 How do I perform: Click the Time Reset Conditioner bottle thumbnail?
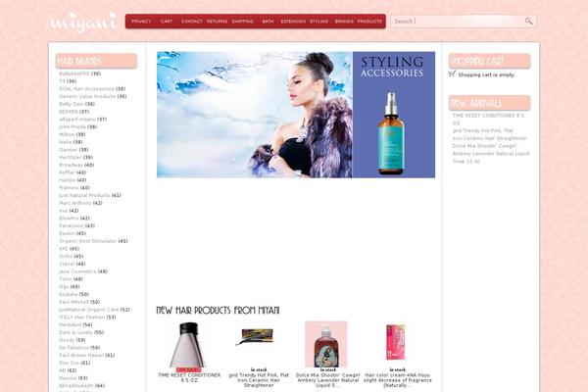(x=189, y=345)
